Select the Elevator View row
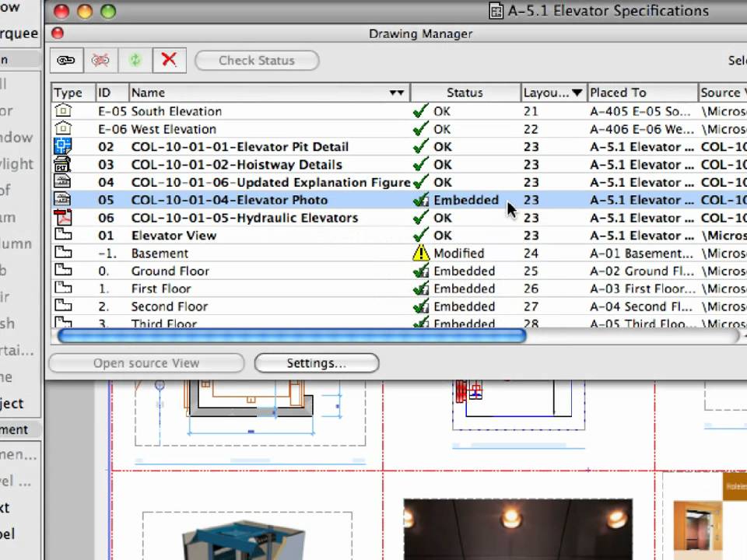This screenshot has height=560, width=747. [399, 236]
